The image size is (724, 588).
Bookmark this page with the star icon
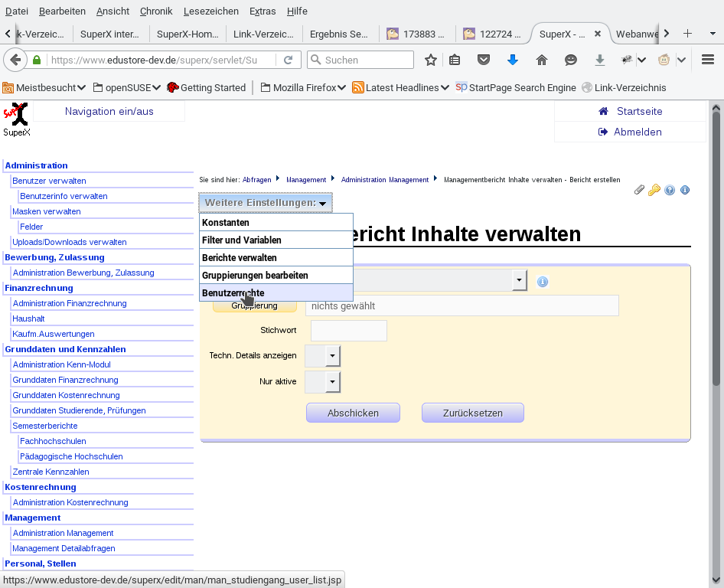coord(431,60)
